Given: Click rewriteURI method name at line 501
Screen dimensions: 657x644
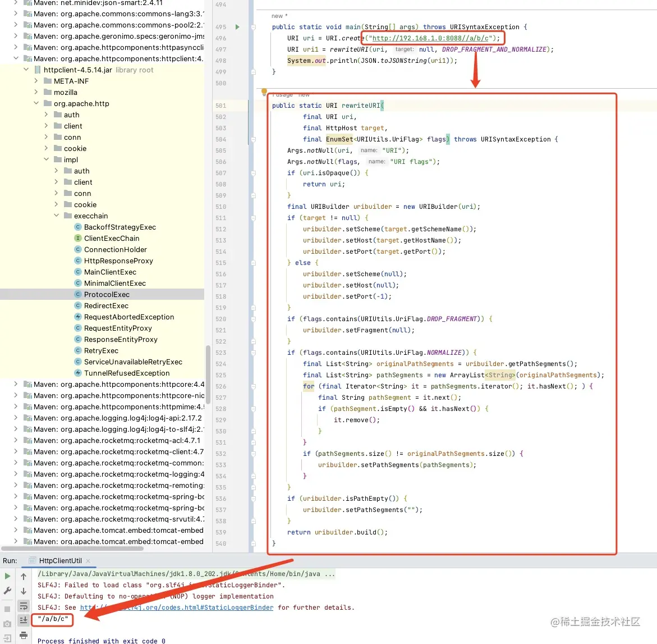Looking at the screenshot, I should point(361,106).
